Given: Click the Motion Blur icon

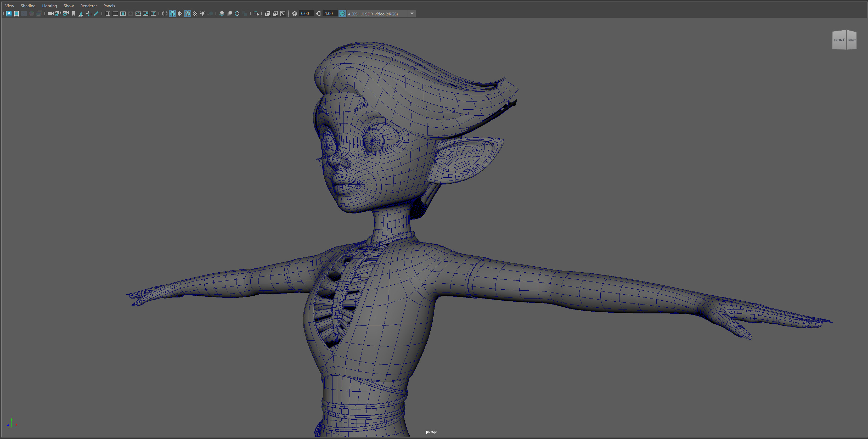Looking at the screenshot, I should pyautogui.click(x=229, y=14).
